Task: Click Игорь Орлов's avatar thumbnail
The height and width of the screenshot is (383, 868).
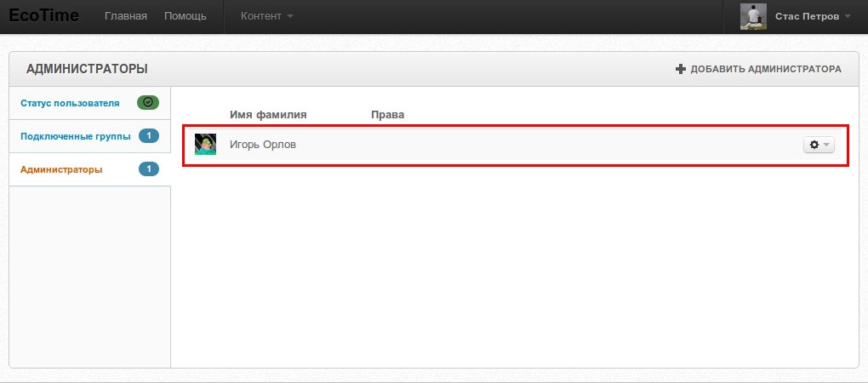Action: [x=205, y=145]
